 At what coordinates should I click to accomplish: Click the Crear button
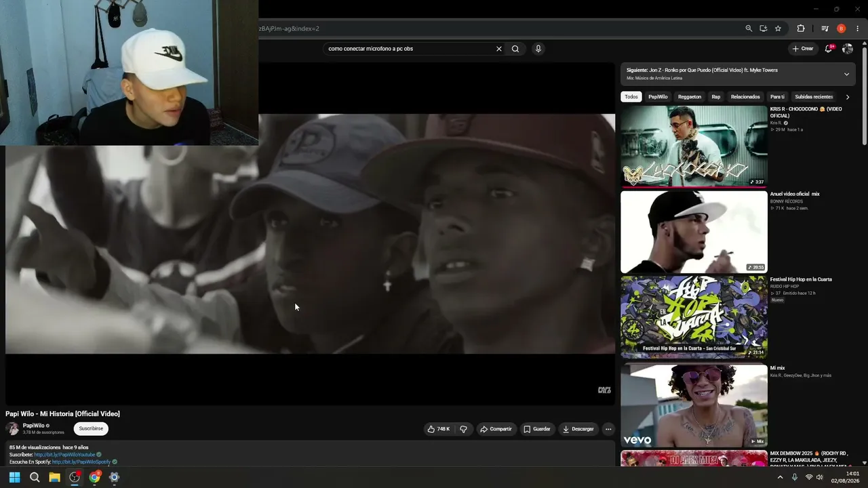point(802,49)
